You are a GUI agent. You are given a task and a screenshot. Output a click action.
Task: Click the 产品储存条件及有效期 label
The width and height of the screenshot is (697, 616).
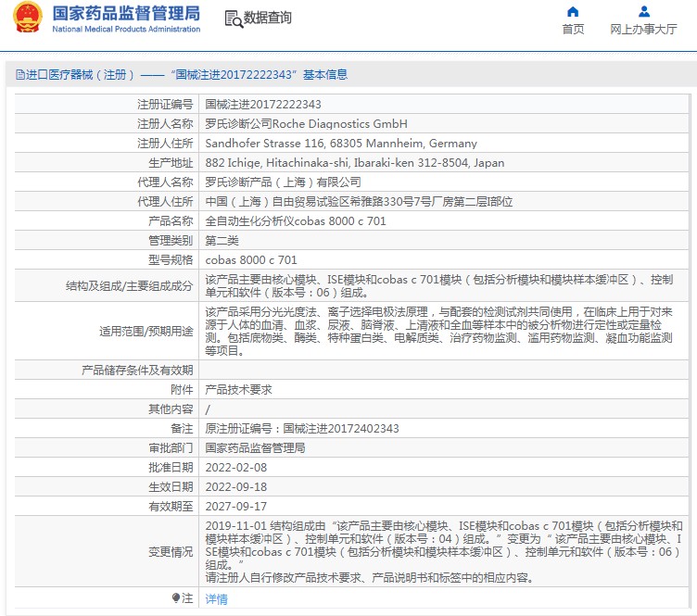[x=137, y=371]
